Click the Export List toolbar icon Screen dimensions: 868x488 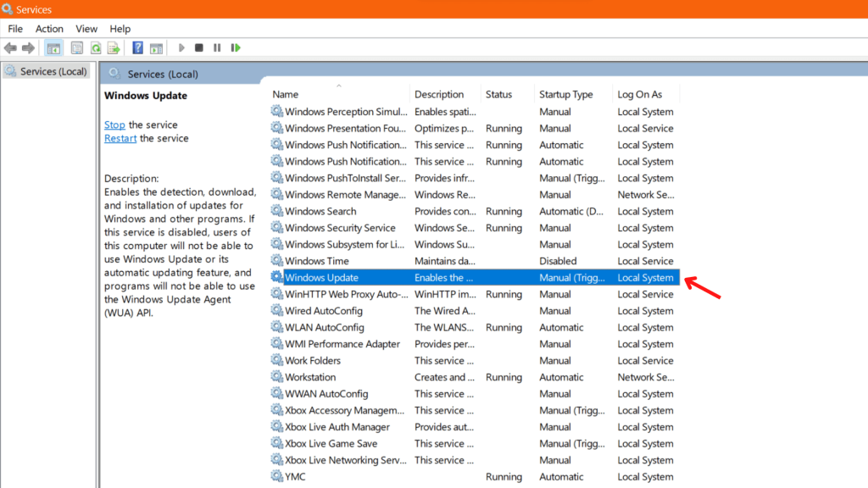pos(114,48)
